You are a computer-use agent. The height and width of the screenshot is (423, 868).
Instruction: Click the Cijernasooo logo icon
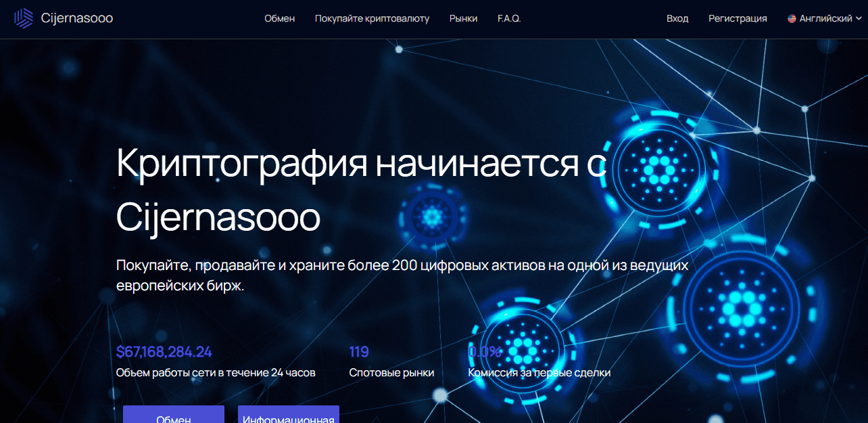tap(24, 18)
